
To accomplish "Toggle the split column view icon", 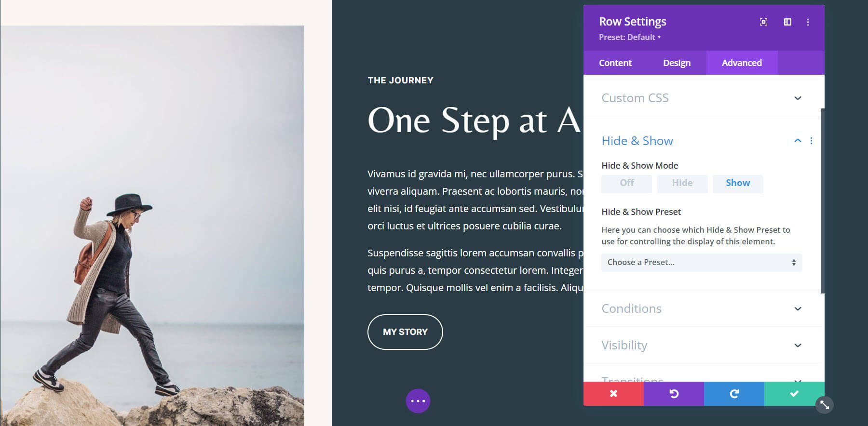I will 787,22.
